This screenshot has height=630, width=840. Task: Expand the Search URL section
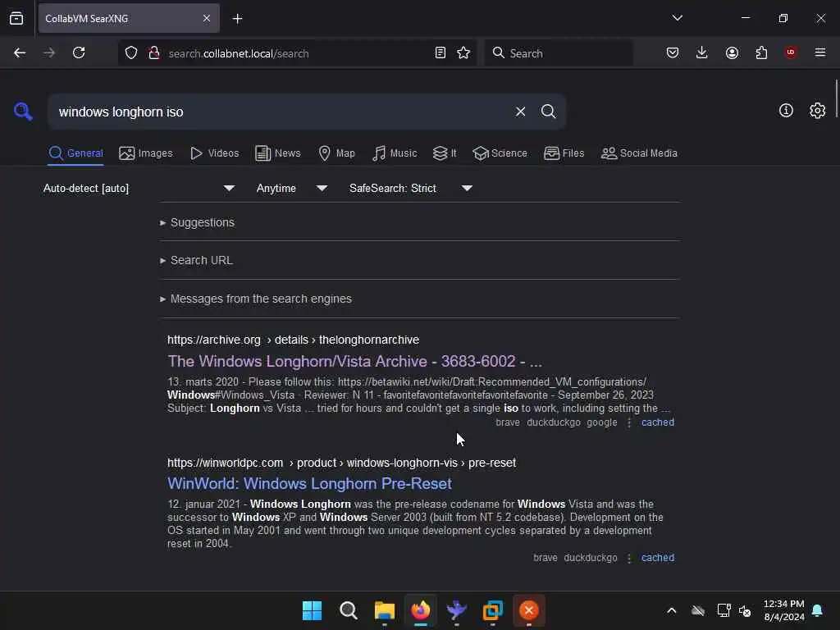pyautogui.click(x=196, y=260)
